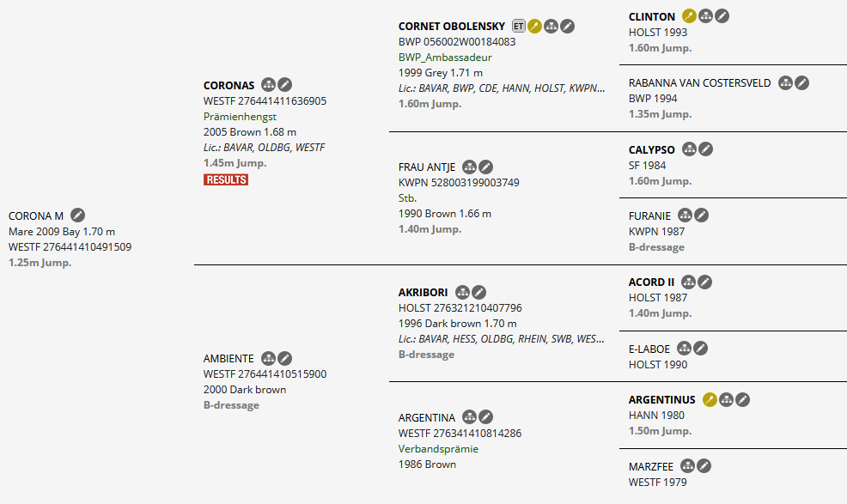Click the ET badge for Cornet Obolensky
Viewport: 847px width, 504px height.
coord(518,26)
